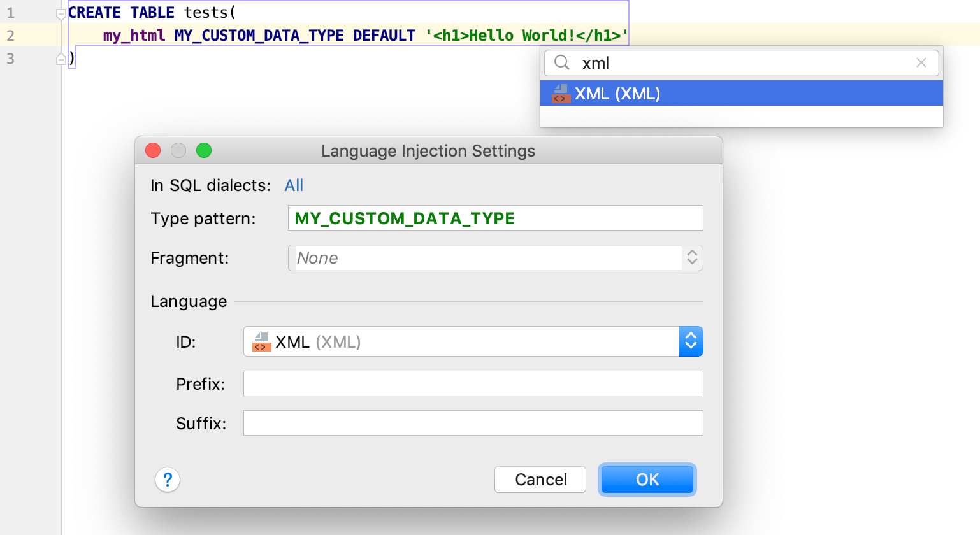Select the XML (XML) item in popup list
Viewport: 980px width, 535px height.
pos(741,93)
